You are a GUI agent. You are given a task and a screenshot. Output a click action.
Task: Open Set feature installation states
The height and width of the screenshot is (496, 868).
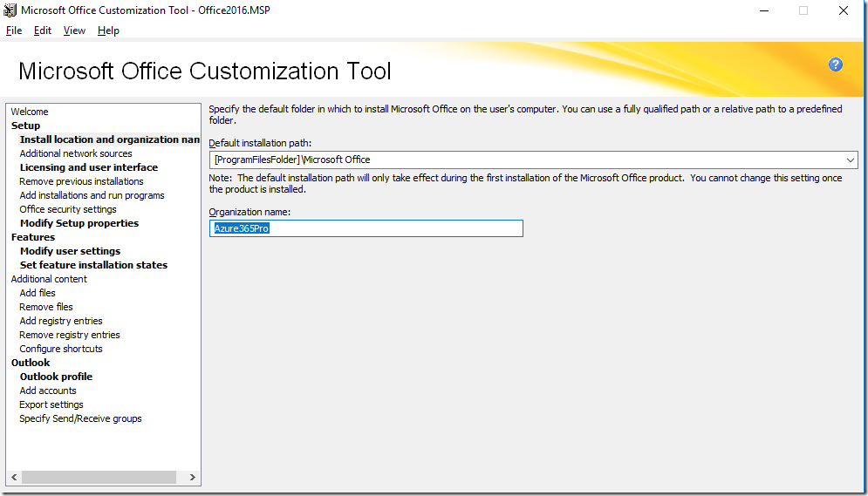(x=93, y=265)
